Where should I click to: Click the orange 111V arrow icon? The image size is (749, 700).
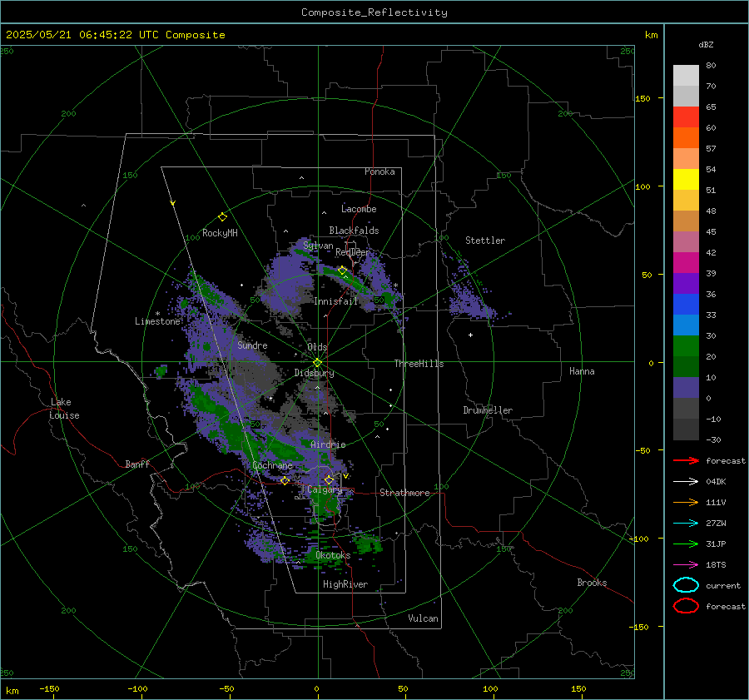(x=686, y=502)
